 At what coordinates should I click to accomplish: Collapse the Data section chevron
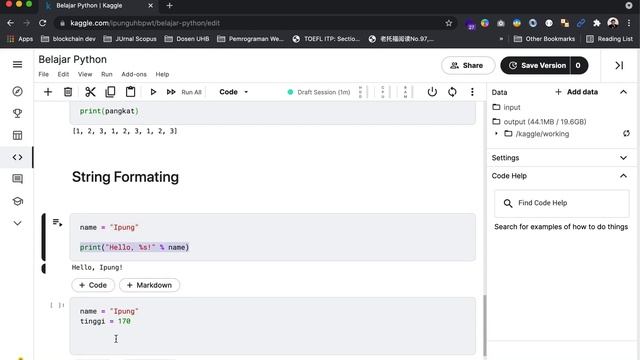pyautogui.click(x=623, y=92)
